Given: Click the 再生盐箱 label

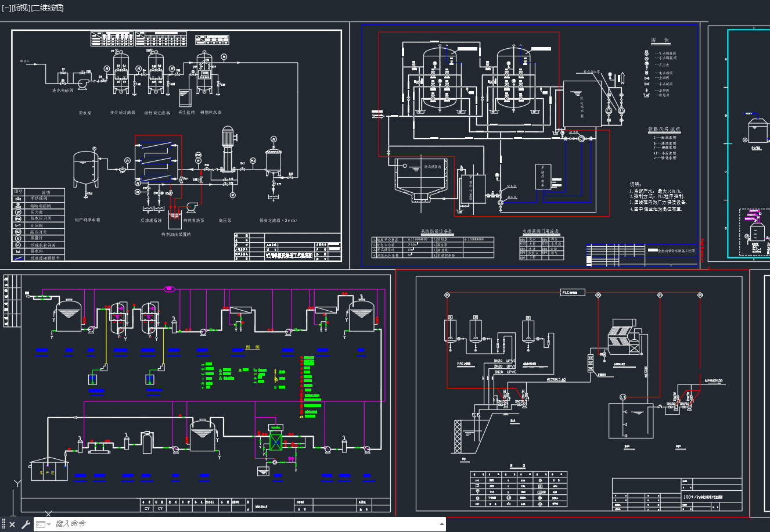Looking at the screenshot, I should tap(186, 113).
